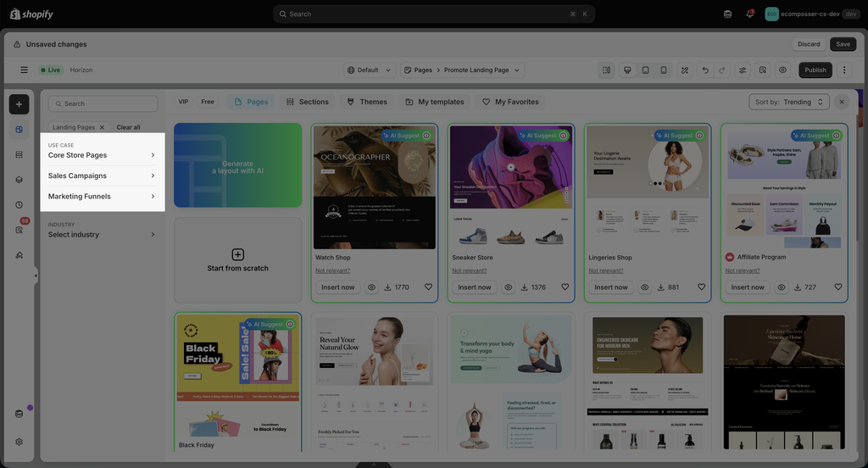Preview Affiliate Program template with eye icon
The image size is (868, 468).
point(782,287)
